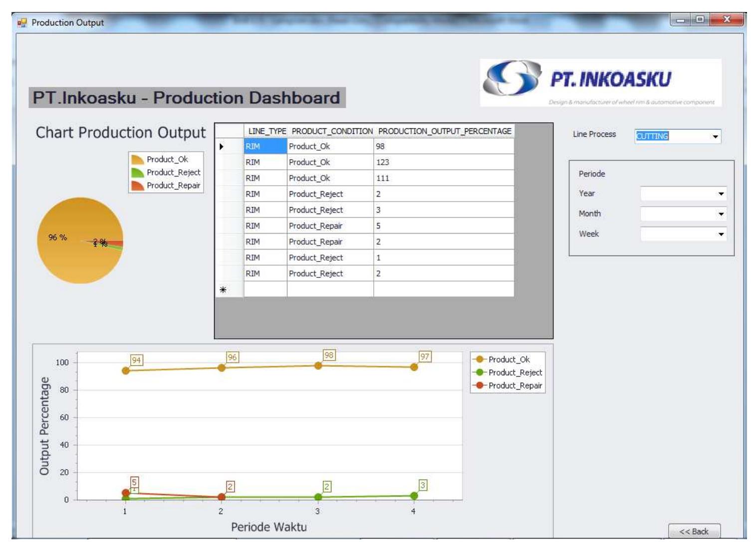This screenshot has width=756, height=542.
Task: Click the LINE_TYPE column header
Action: [x=265, y=131]
